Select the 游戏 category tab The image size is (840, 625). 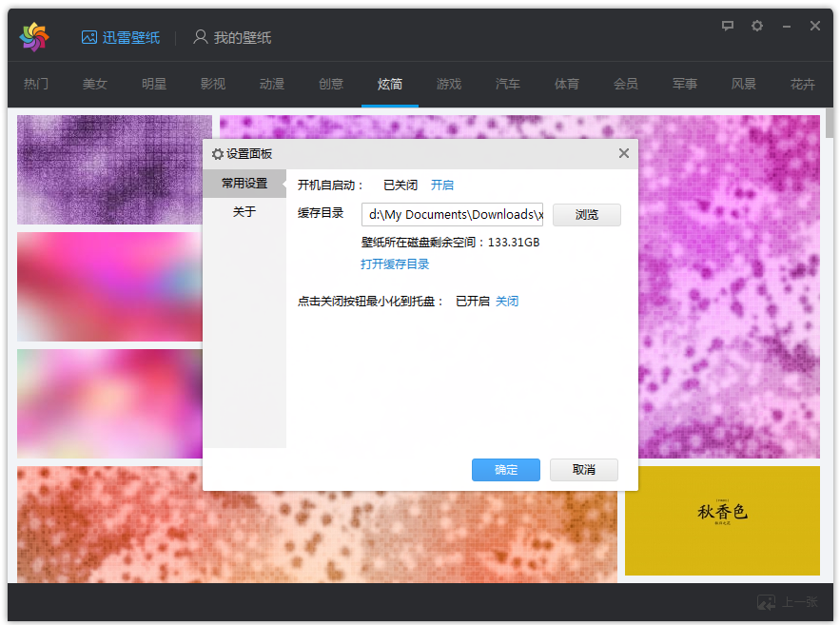coord(449,84)
